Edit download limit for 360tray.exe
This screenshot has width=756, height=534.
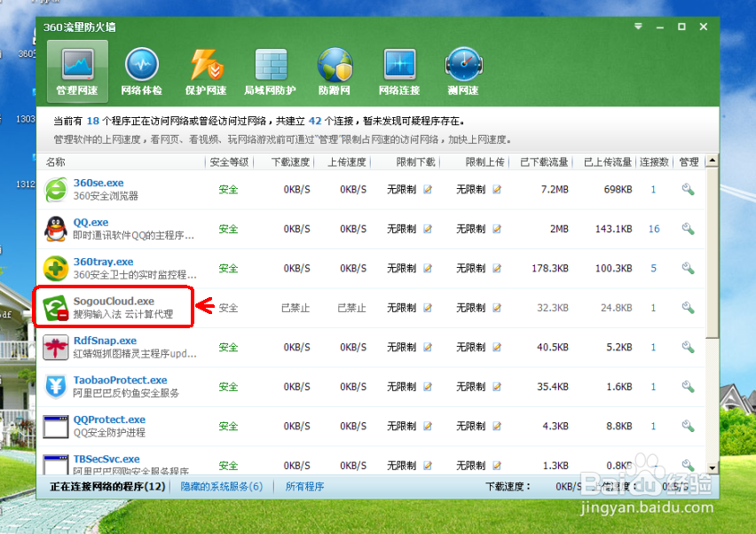click(428, 269)
